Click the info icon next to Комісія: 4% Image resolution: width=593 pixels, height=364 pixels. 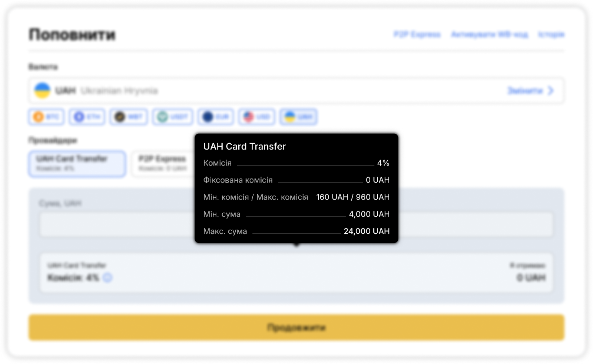click(107, 277)
